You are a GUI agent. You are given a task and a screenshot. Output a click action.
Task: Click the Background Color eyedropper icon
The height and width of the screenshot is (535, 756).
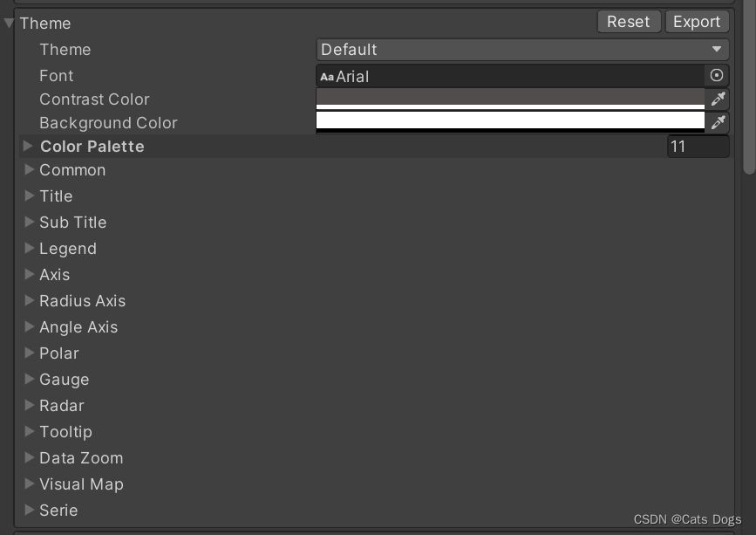[x=718, y=122]
